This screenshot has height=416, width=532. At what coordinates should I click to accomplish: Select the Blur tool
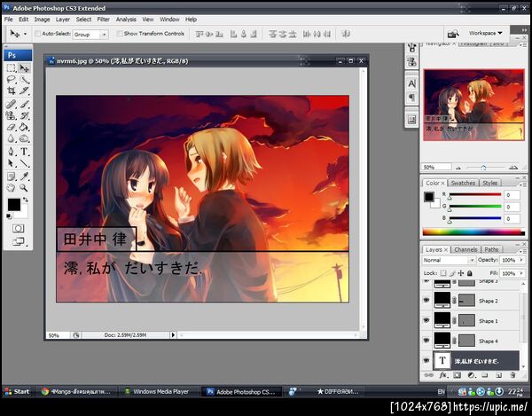[12, 138]
